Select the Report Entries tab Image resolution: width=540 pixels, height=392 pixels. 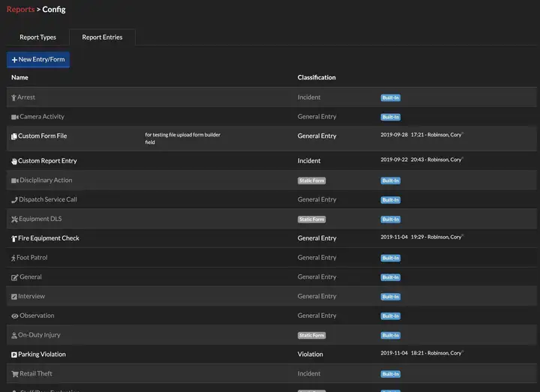click(102, 37)
